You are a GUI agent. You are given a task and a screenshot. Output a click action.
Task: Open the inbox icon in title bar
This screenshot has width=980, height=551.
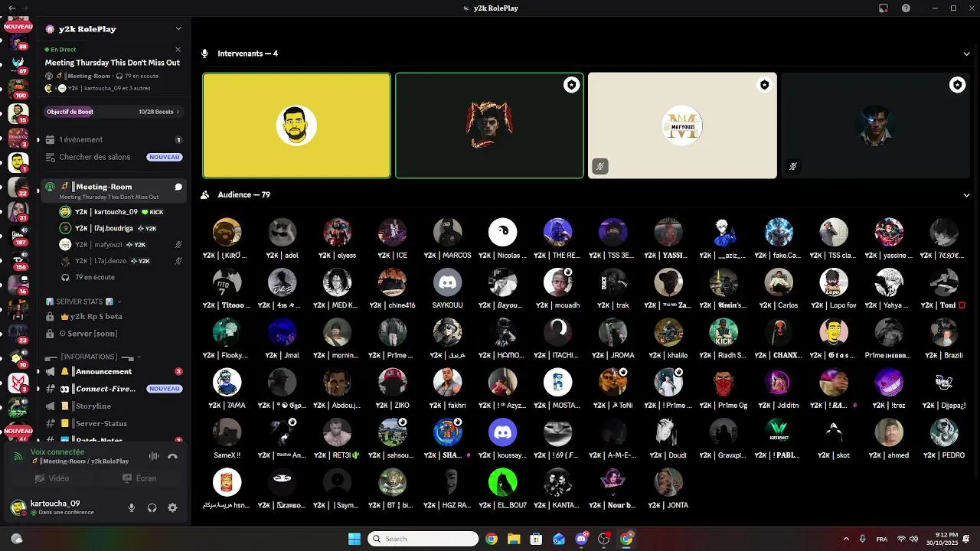click(x=884, y=8)
